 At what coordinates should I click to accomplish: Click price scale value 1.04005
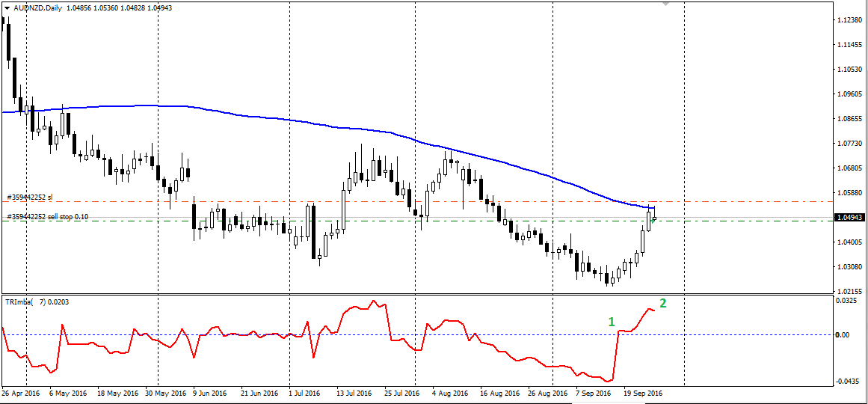tap(852, 242)
